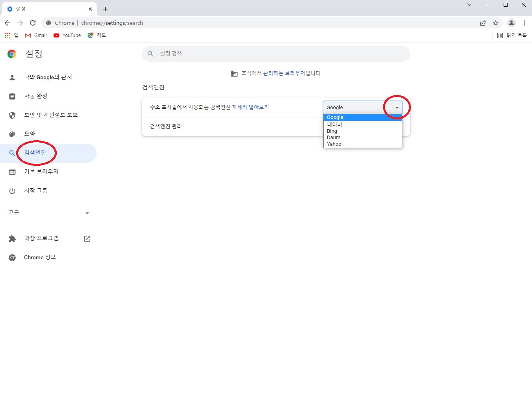Click the palette icon for 모양
Screen dimensions: 532x407
pyautogui.click(x=12, y=134)
